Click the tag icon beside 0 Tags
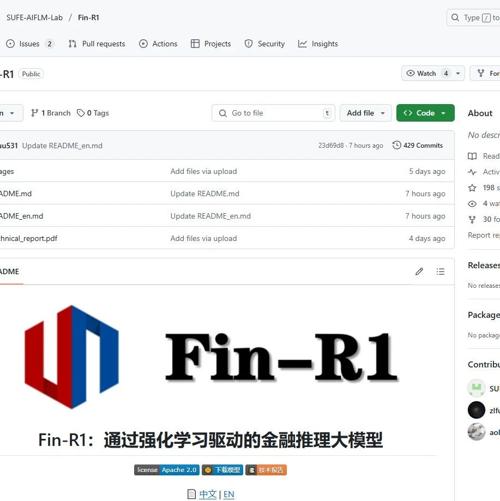This screenshot has width=500, height=501. tap(80, 113)
